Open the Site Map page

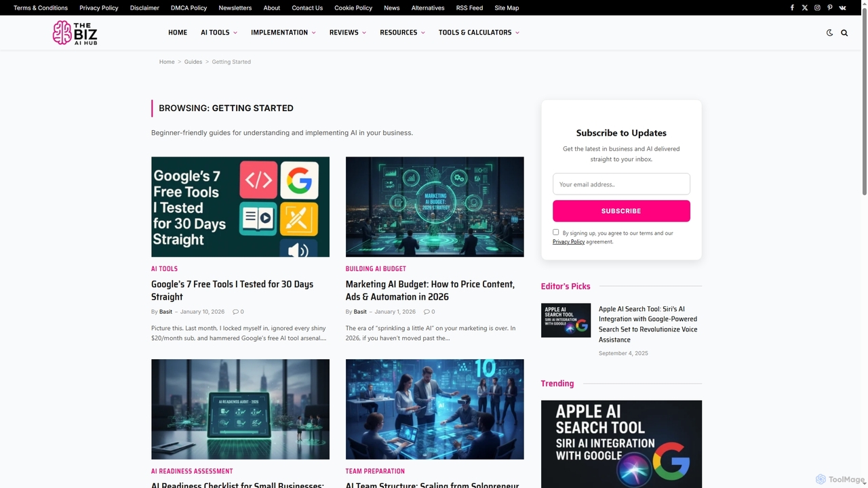click(x=507, y=8)
